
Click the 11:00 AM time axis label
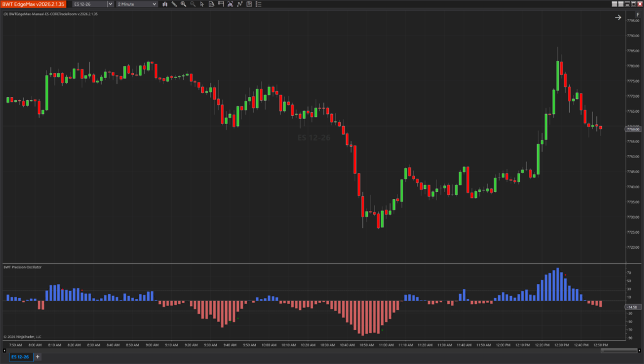click(x=386, y=345)
